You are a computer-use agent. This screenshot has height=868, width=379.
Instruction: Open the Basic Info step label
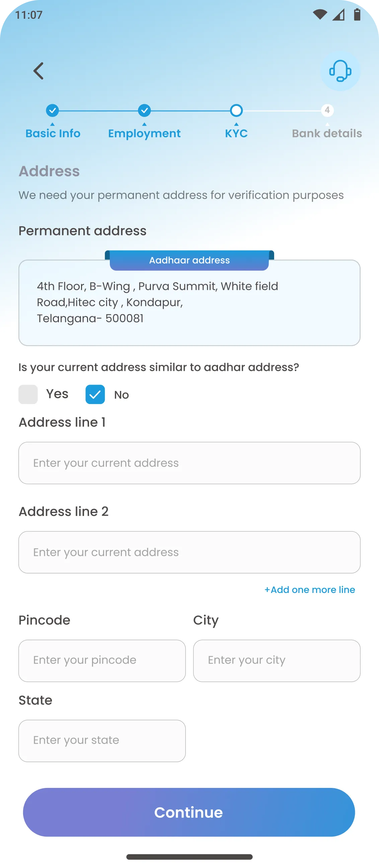(x=53, y=133)
